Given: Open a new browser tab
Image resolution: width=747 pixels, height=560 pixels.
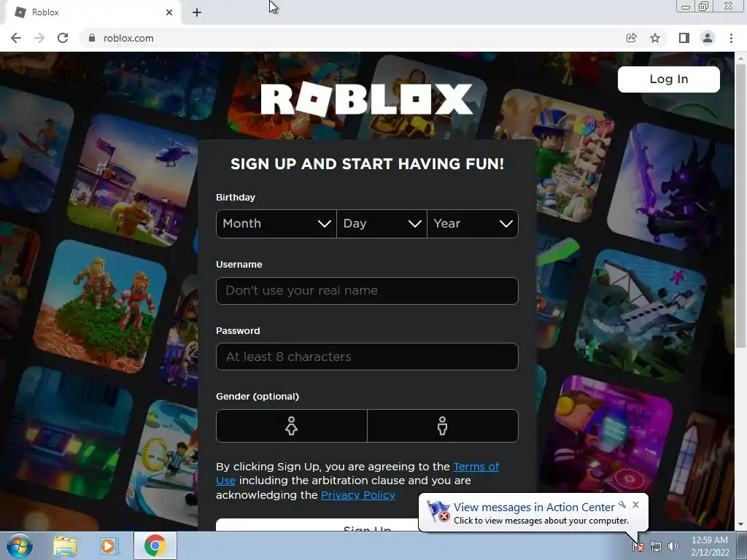Looking at the screenshot, I should [x=197, y=12].
